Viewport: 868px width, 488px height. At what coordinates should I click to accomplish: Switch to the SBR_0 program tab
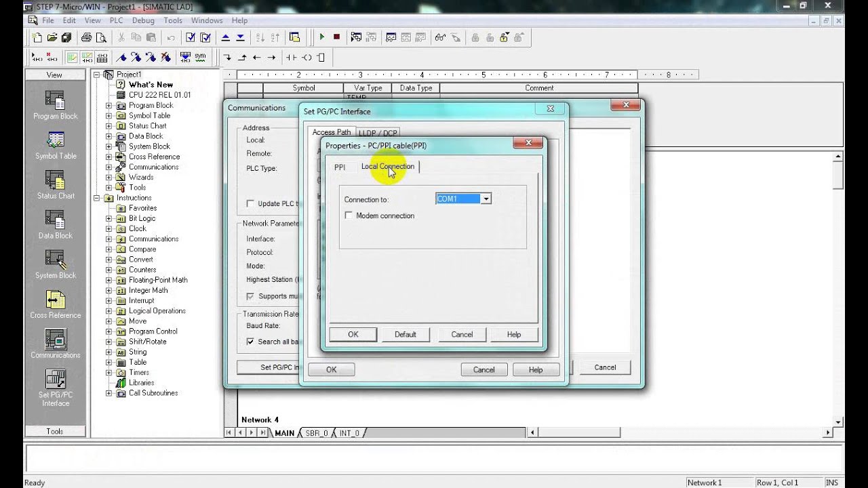point(317,433)
